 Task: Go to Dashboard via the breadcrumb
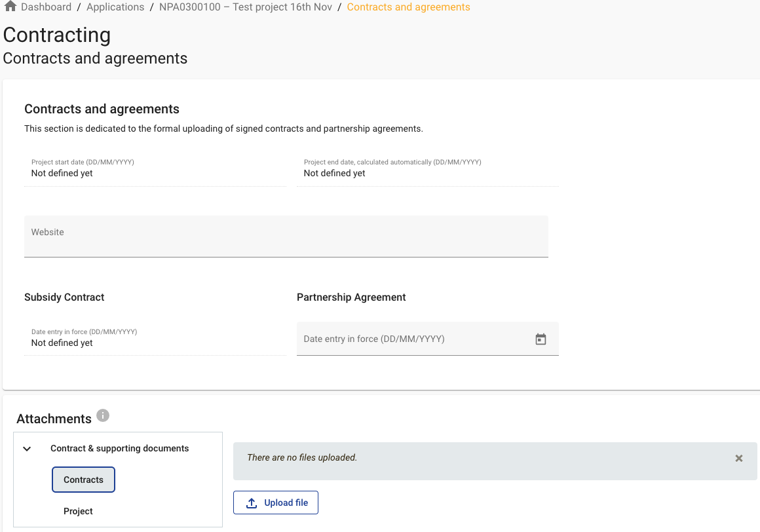click(46, 7)
